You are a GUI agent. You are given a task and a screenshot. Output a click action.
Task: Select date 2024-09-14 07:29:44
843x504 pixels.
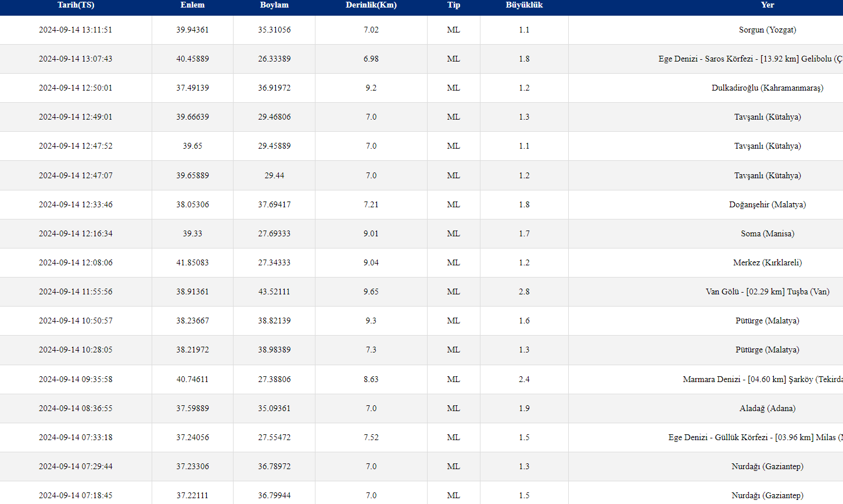pyautogui.click(x=76, y=466)
